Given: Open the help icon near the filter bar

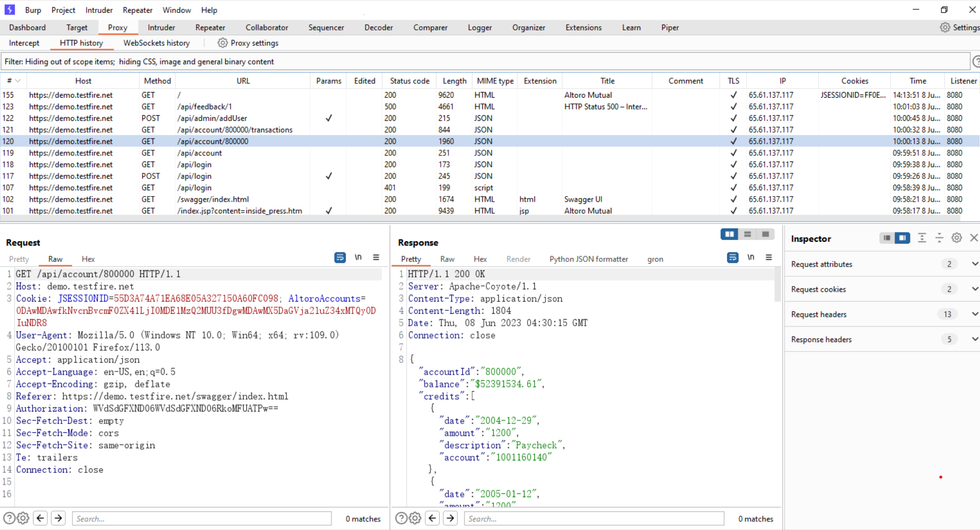Looking at the screenshot, I should 976,61.
